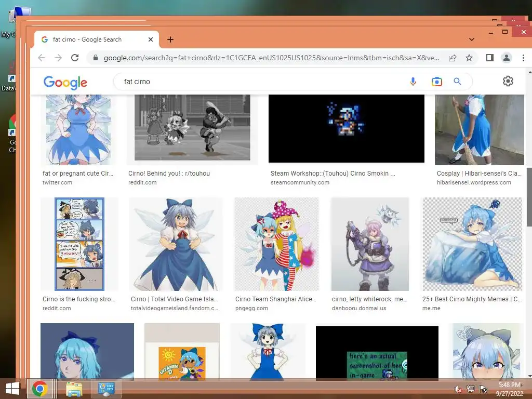This screenshot has width=532, height=399.
Task: Click the address bar URL
Action: click(271, 58)
